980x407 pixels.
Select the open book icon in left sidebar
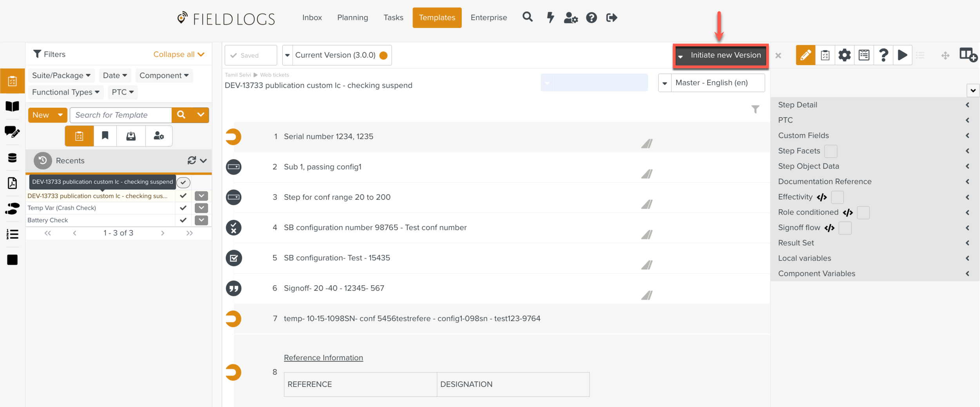[x=12, y=106]
